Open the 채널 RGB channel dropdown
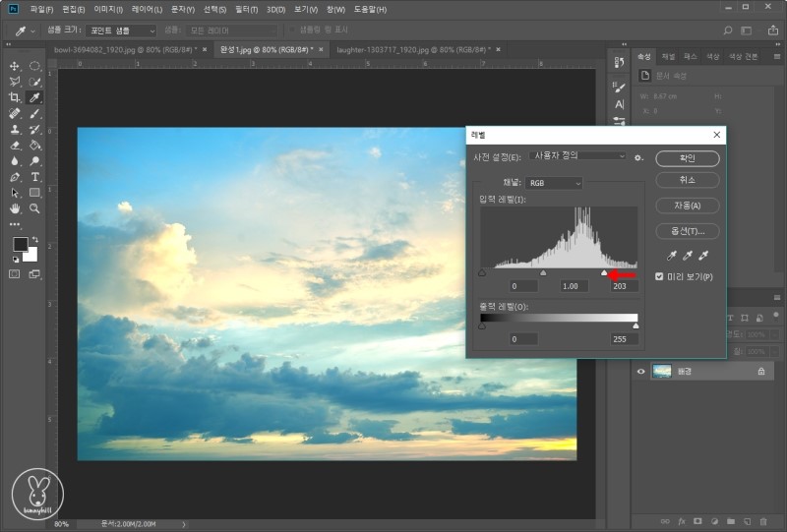The width and height of the screenshot is (787, 532). (x=556, y=182)
